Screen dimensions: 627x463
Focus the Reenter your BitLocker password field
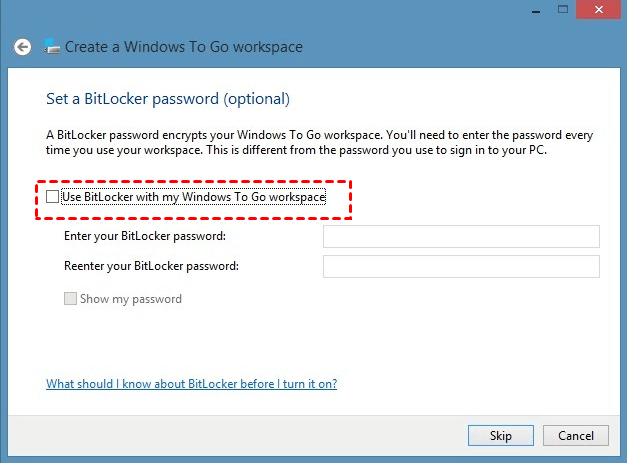[x=460, y=266]
